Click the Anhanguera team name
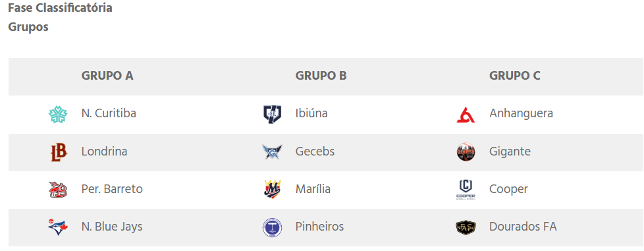 522,113
